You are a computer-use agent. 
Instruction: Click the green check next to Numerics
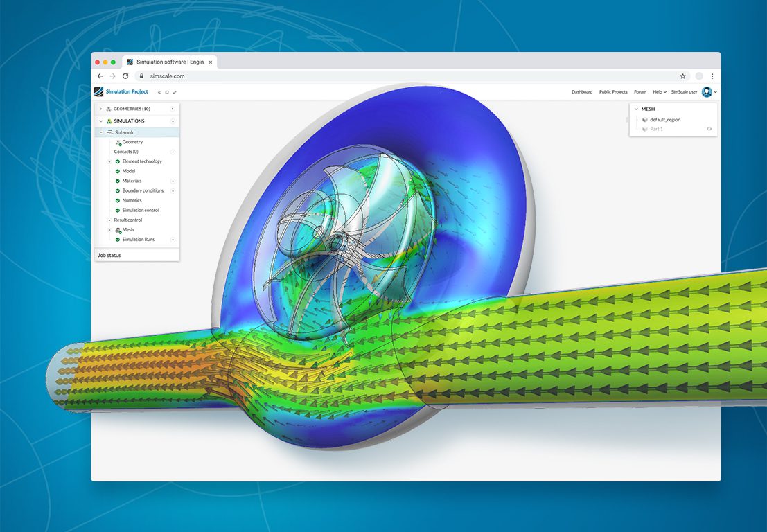pyautogui.click(x=117, y=200)
